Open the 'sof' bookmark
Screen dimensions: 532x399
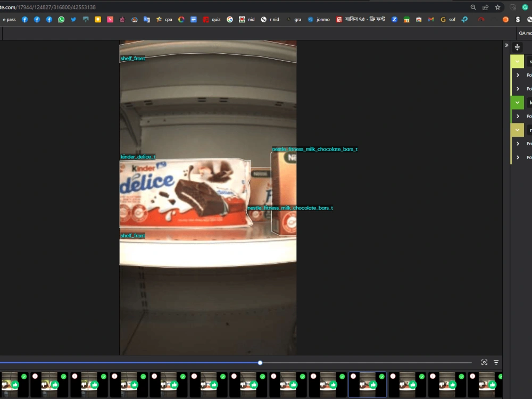448,19
